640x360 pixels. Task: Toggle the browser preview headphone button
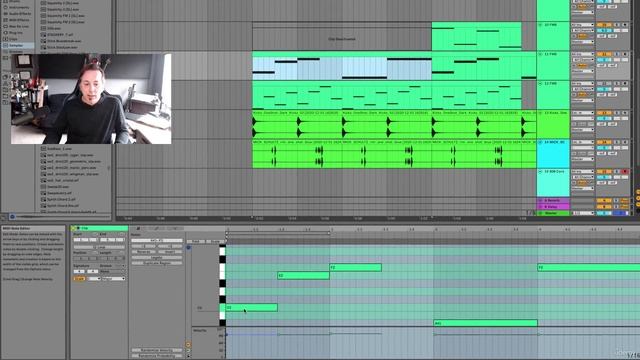[x=12, y=217]
